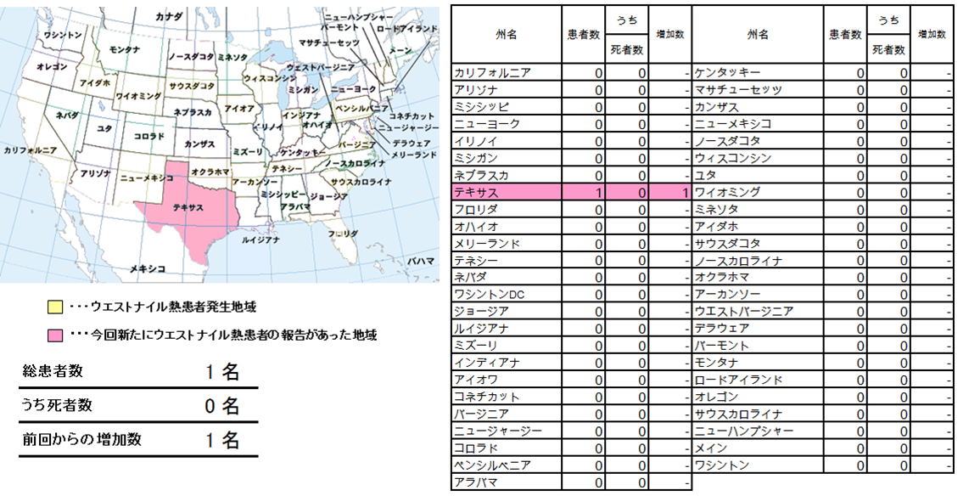The image size is (980, 496).
Task: Click the 増加数 value in the テキサス row
Action: [x=670, y=193]
